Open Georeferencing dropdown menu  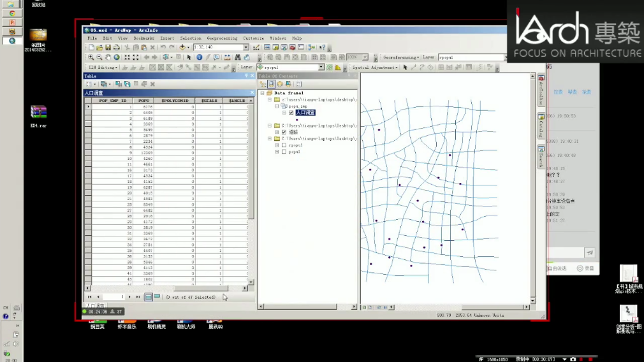tap(401, 57)
